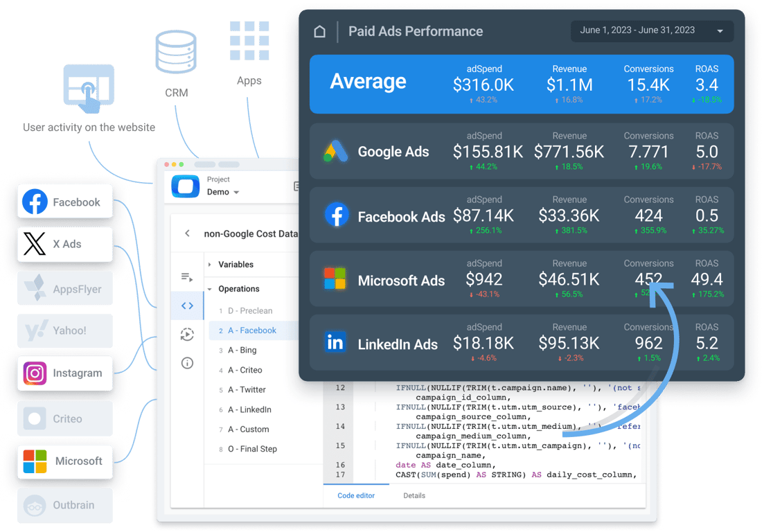Select operation O - Final Step
Screen dimensions: 764x532
click(252, 449)
